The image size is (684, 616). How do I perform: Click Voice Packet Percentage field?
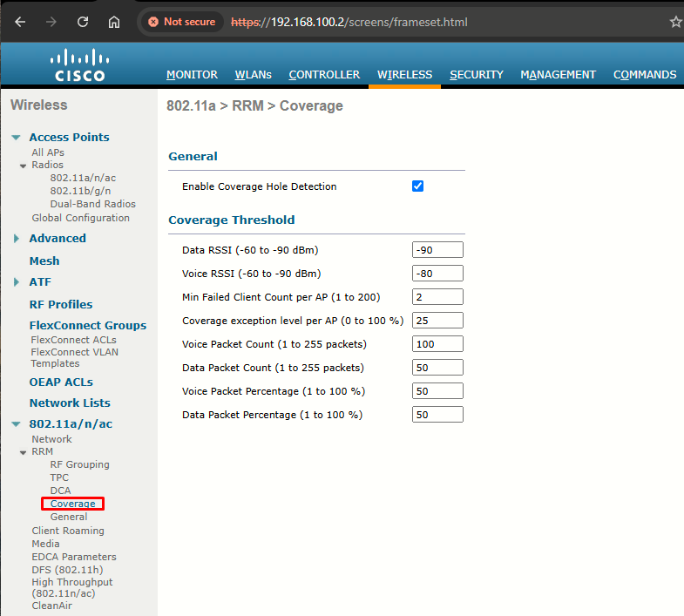point(437,391)
